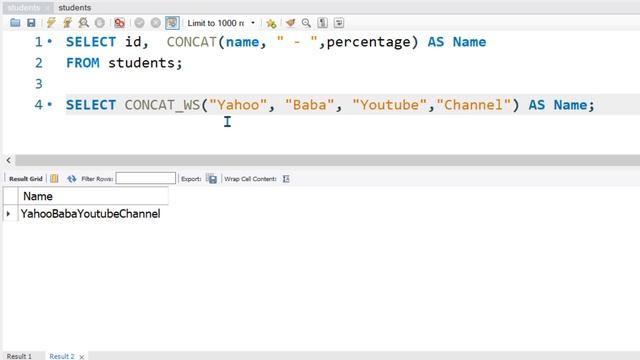Click the word percentage in line 1

[x=368, y=42]
